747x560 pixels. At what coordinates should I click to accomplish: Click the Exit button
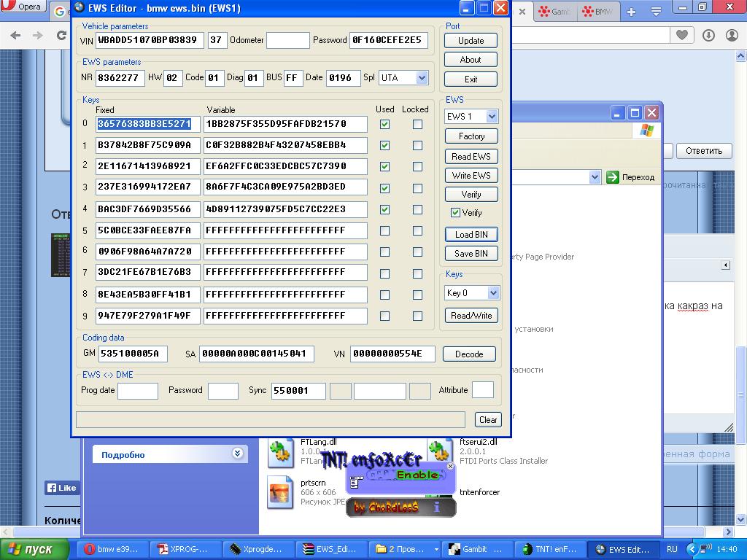point(471,79)
